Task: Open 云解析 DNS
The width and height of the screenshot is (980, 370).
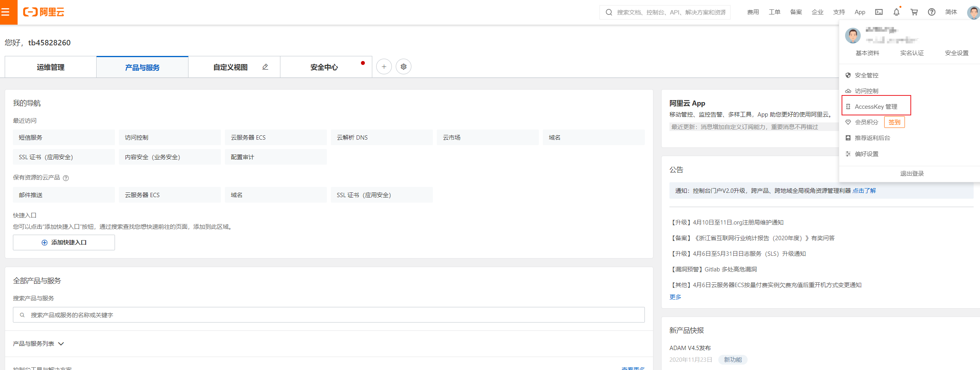Action: coord(382,137)
